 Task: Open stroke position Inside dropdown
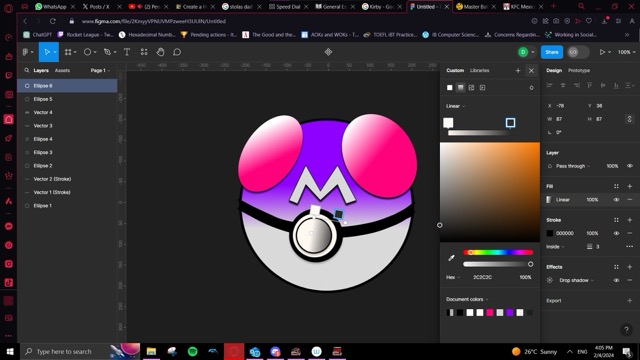(x=555, y=247)
